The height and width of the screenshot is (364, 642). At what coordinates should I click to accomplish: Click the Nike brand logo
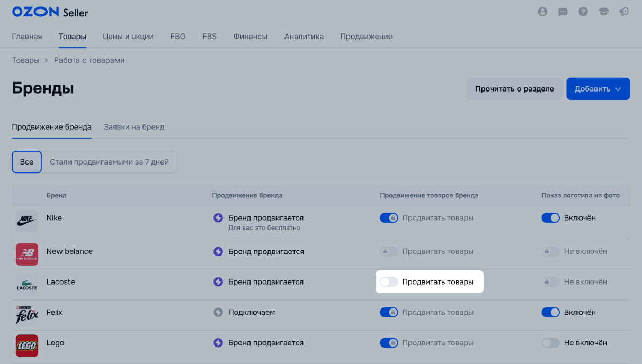pos(27,221)
